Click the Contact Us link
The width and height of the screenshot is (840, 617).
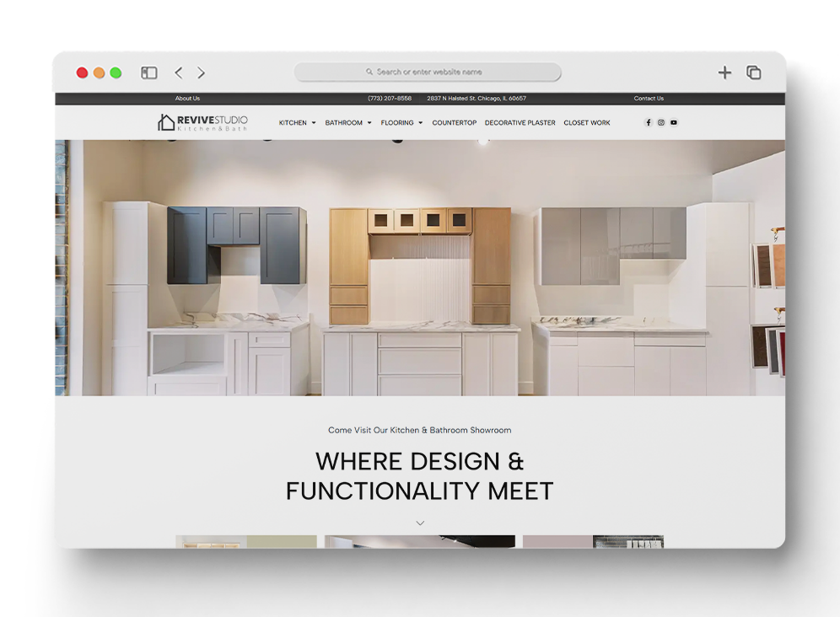pos(649,99)
